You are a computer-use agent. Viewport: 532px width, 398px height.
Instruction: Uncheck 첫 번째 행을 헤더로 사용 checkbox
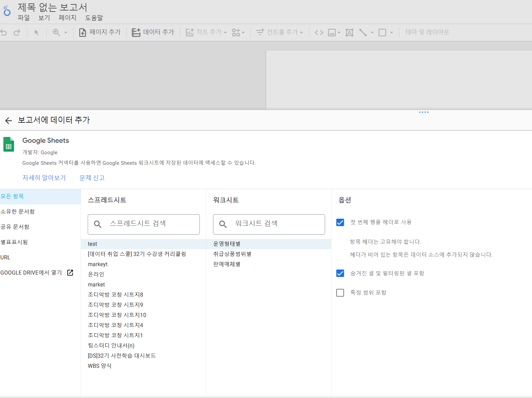340,222
